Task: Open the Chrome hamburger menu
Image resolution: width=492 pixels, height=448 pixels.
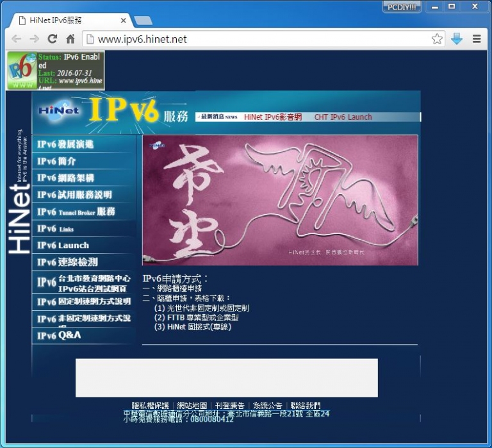Action: click(x=477, y=38)
